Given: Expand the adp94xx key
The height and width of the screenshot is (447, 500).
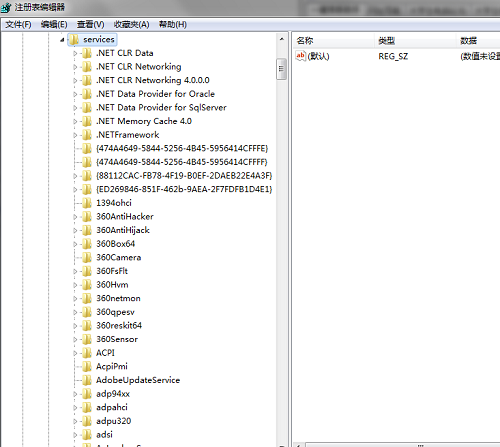Looking at the screenshot, I should coord(75,394).
